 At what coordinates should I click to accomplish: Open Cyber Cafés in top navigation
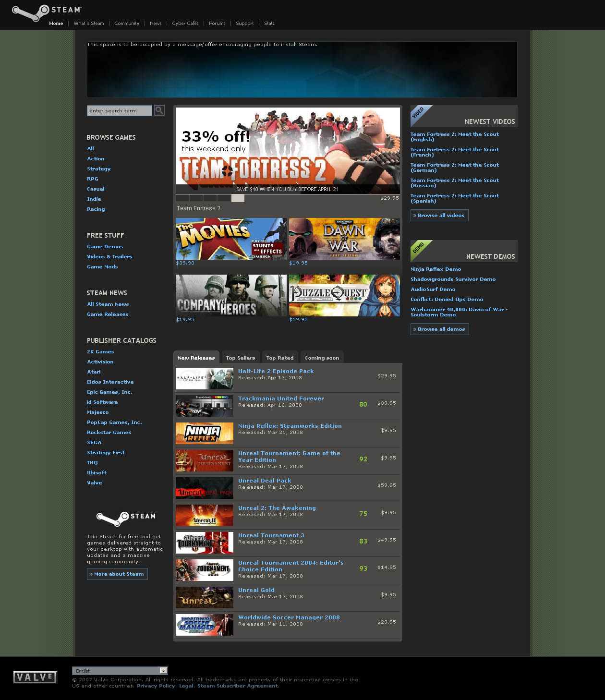[x=185, y=24]
